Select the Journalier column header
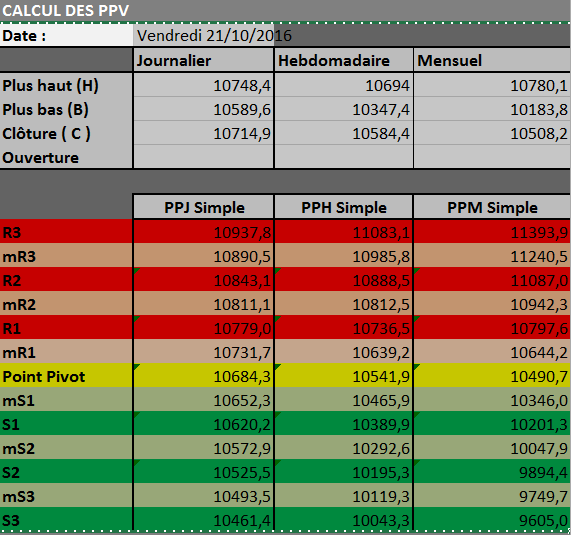The height and width of the screenshot is (535, 572). click(x=204, y=60)
